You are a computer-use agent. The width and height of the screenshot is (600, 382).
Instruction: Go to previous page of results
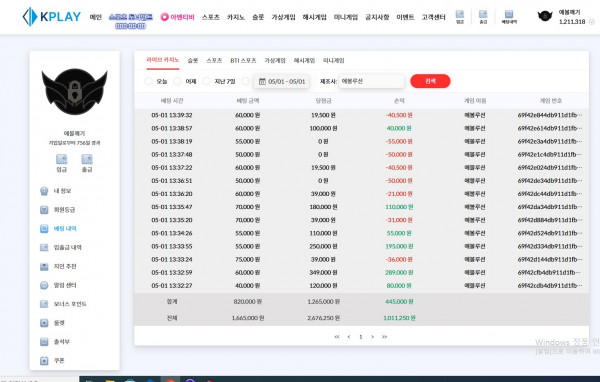(x=349, y=336)
